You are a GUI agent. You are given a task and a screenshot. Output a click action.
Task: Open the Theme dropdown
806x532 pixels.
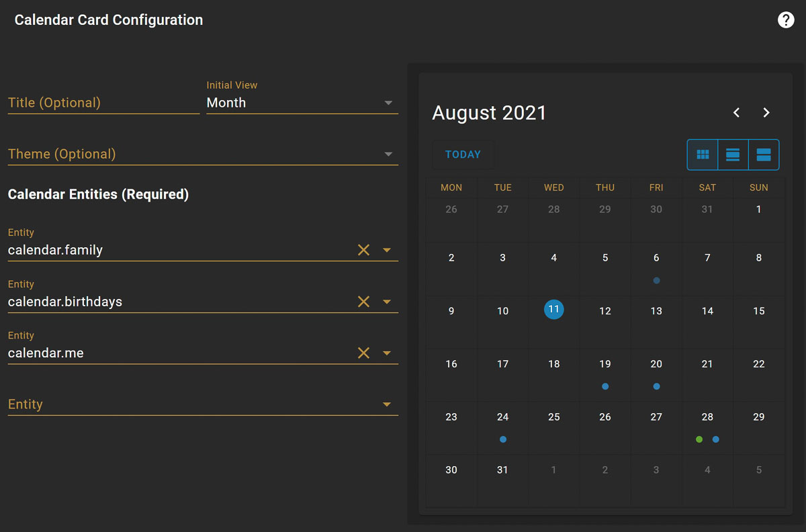coord(388,154)
